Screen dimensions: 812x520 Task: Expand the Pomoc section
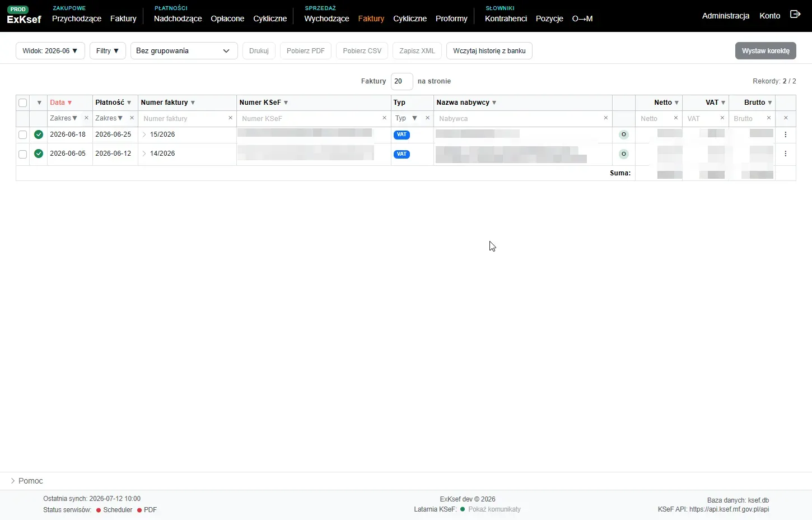pos(26,481)
